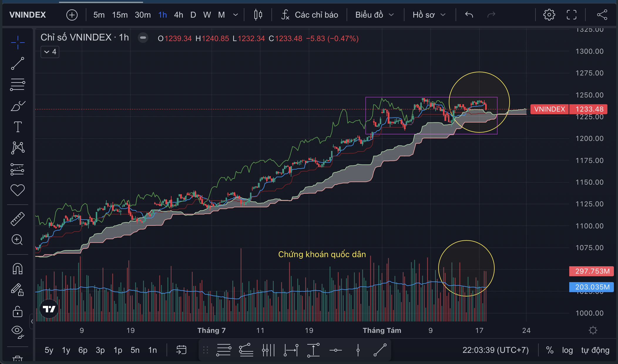Select the ruler measure tool
This screenshot has height=364, width=618.
pos(18,219)
